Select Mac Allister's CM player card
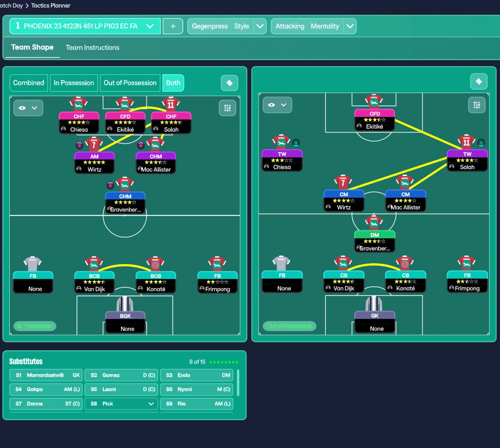The image size is (500, 448). click(405, 201)
